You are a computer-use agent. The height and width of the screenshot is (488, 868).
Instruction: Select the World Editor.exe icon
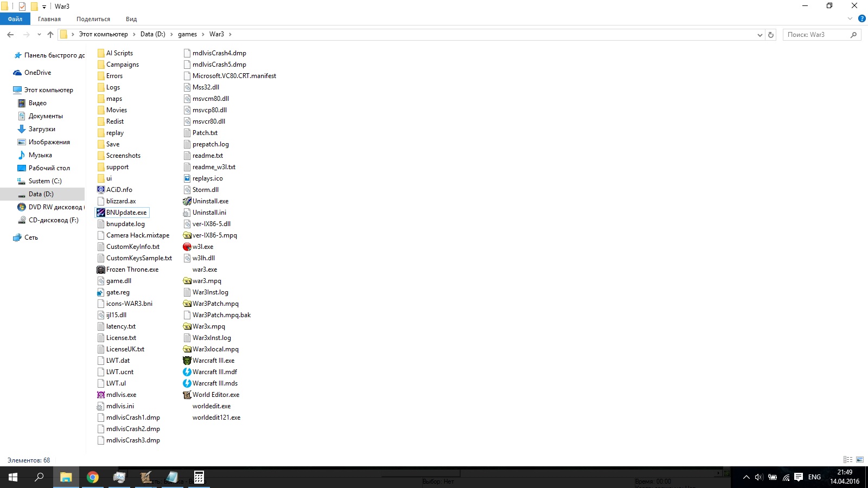pos(187,395)
